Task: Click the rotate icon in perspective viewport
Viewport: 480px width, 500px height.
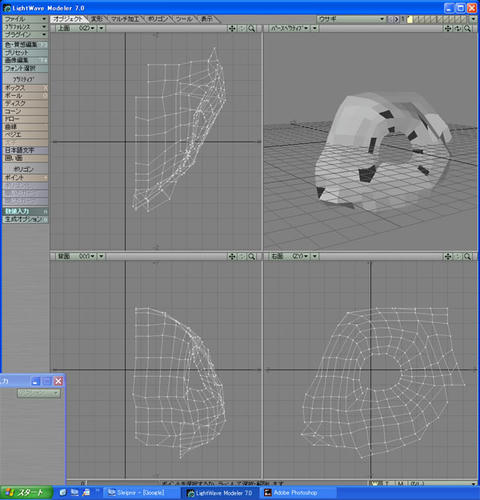Action: [458, 29]
